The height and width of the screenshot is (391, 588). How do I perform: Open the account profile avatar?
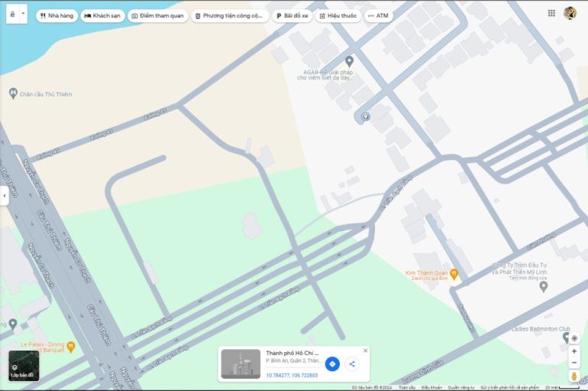570,13
